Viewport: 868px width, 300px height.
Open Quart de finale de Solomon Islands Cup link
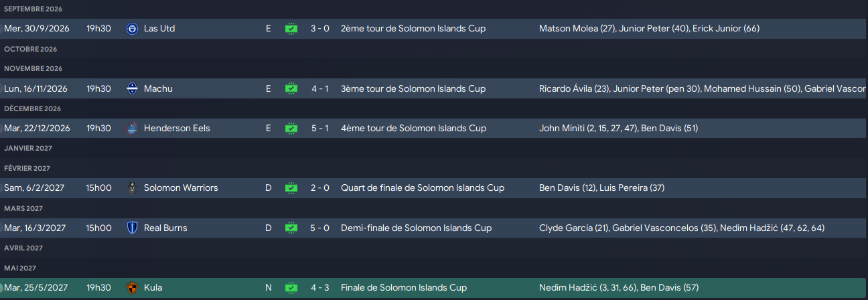[423, 188]
